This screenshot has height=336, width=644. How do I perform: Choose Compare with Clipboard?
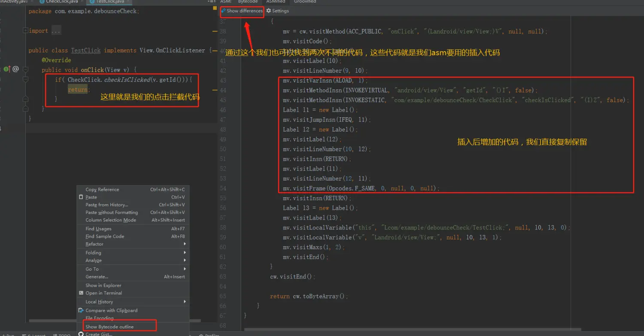tap(133, 310)
